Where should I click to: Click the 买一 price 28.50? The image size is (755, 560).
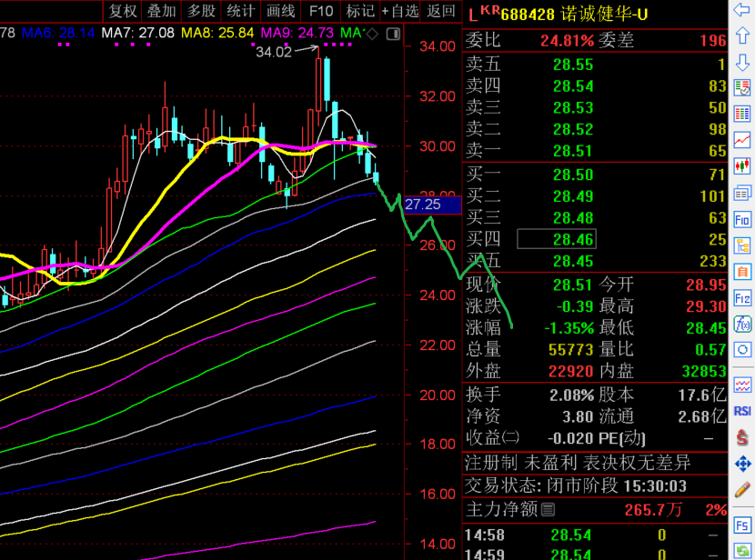[573, 175]
